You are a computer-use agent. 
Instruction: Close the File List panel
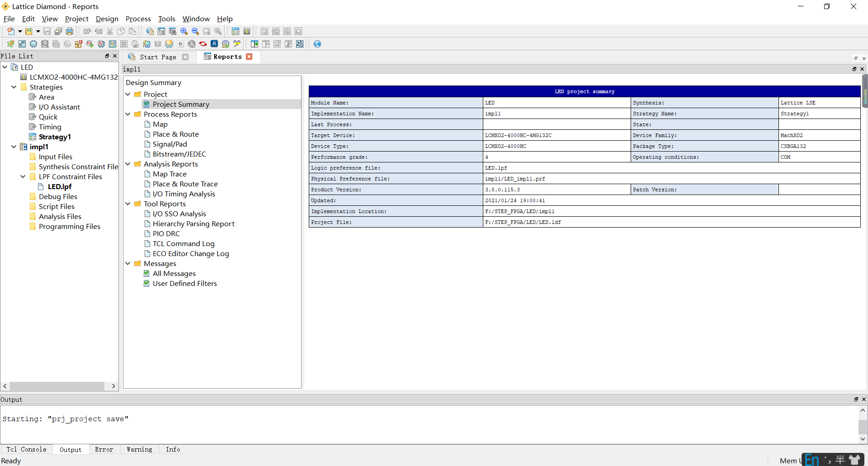[115, 56]
